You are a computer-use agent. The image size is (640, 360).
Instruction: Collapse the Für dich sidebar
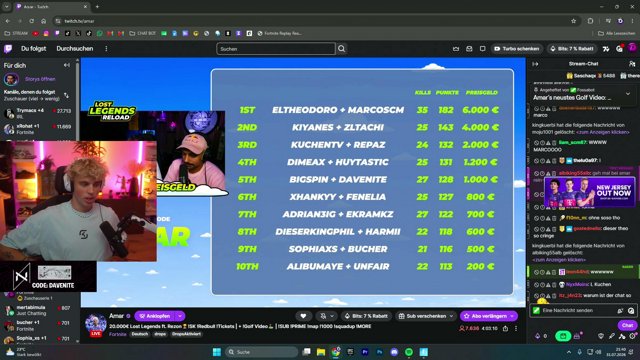pyautogui.click(x=67, y=65)
